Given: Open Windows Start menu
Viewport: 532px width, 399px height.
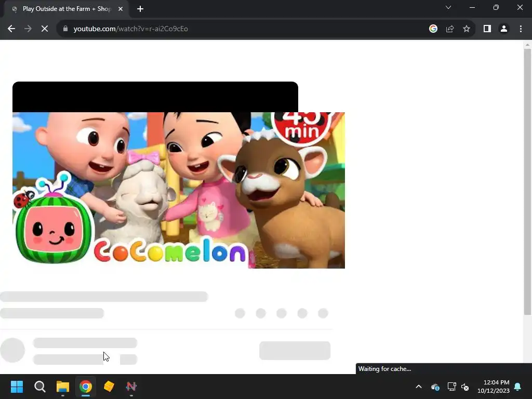Looking at the screenshot, I should [17, 387].
